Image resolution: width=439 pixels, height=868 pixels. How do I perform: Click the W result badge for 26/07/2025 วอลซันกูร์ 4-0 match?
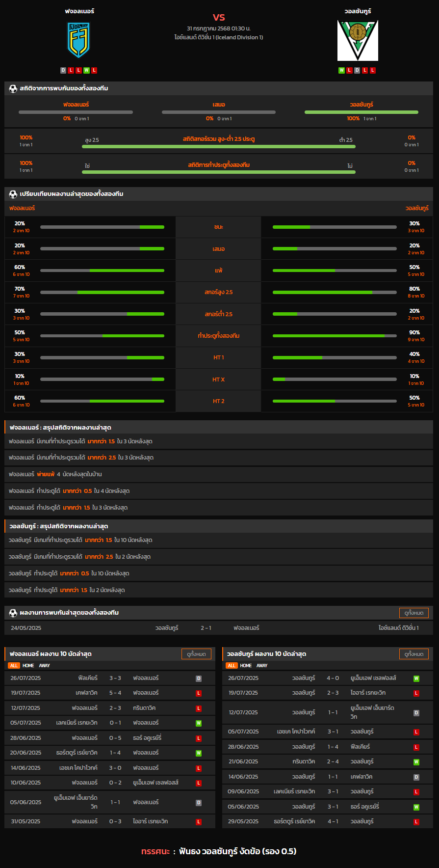click(416, 678)
